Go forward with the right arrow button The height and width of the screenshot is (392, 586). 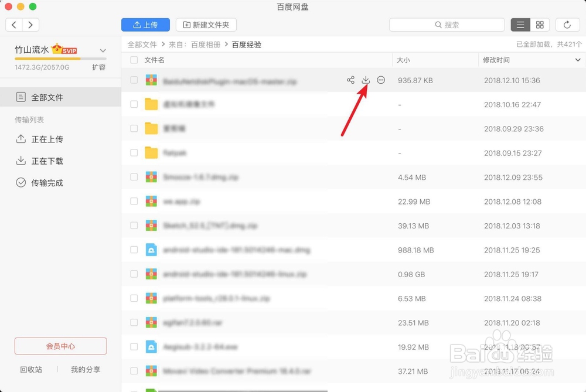[30, 25]
